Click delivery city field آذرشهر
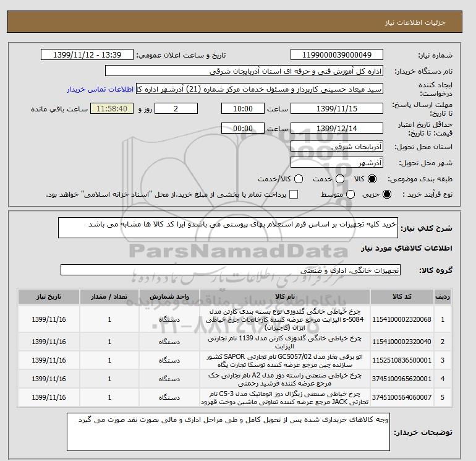Image resolution: width=476 pixels, height=461 pixels. (337, 163)
